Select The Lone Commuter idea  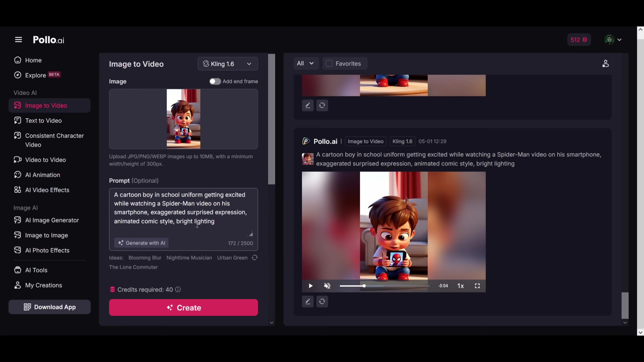tap(133, 267)
